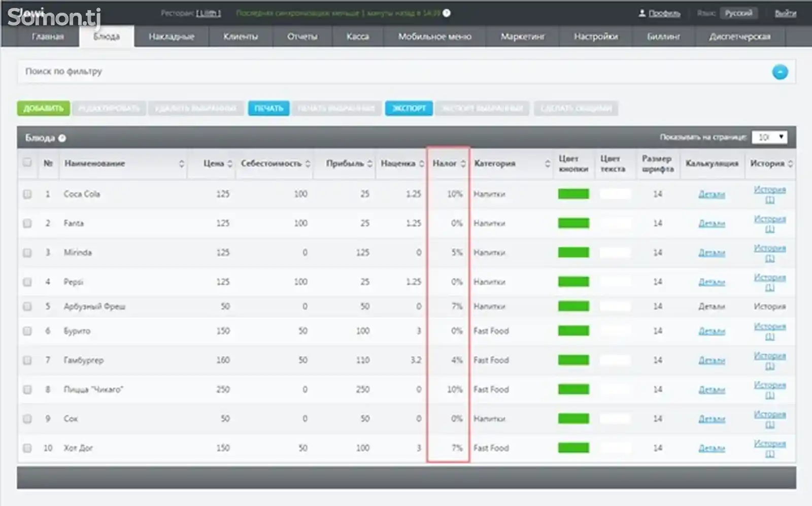Viewport: 812px width, 506px height.
Task: Toggle the select-all checkbox in table header
Action: click(x=27, y=162)
